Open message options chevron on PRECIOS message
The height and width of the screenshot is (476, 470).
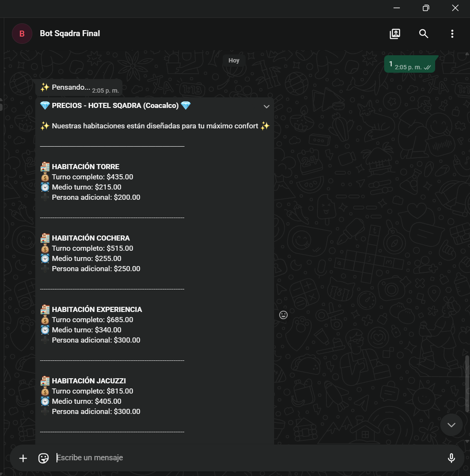pos(266,107)
